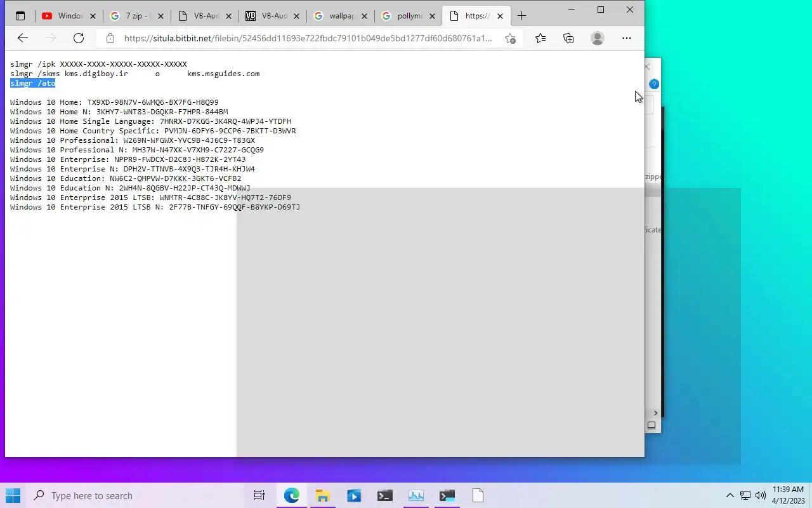Click the highlighted slmgr /ato text
The width and height of the screenshot is (812, 508).
point(33,83)
